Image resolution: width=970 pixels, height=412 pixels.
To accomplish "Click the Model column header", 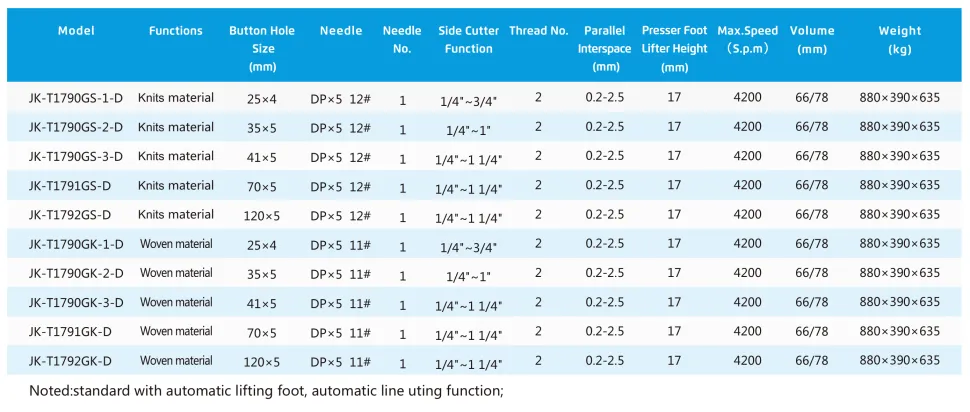I will [76, 31].
